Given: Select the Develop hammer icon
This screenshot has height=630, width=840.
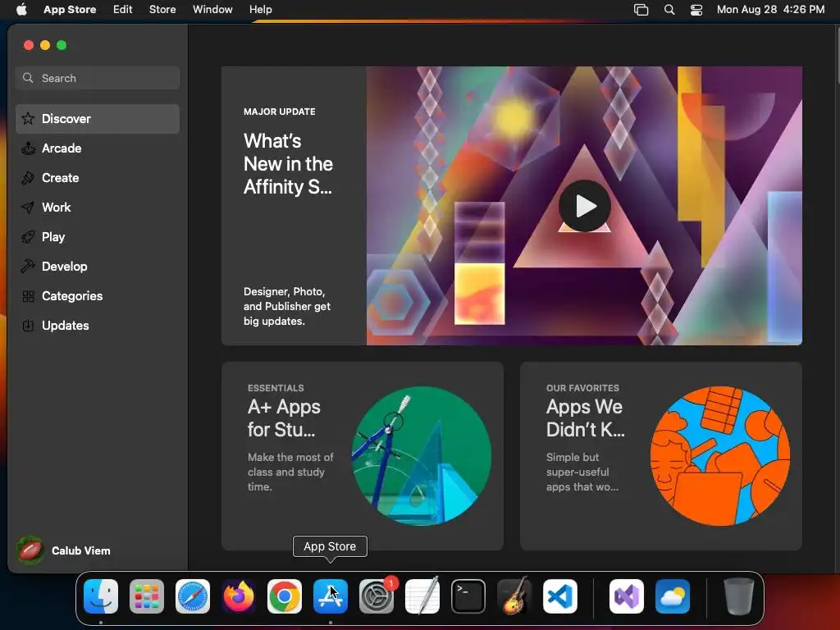Looking at the screenshot, I should [28, 266].
